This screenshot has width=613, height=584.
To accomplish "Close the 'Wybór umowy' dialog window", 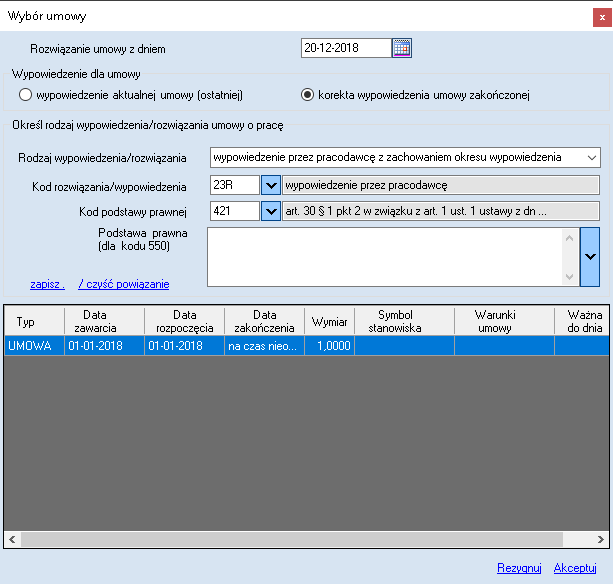I will click(x=602, y=15).
